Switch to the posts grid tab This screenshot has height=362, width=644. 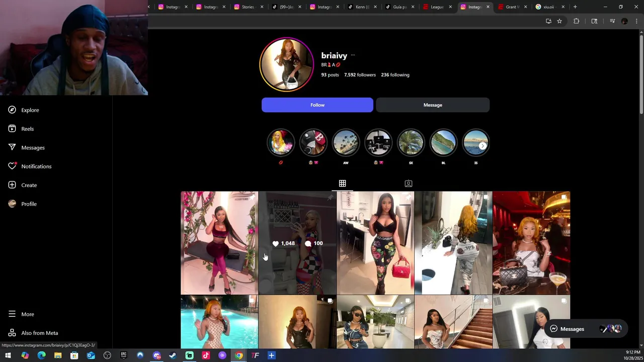[x=342, y=184]
